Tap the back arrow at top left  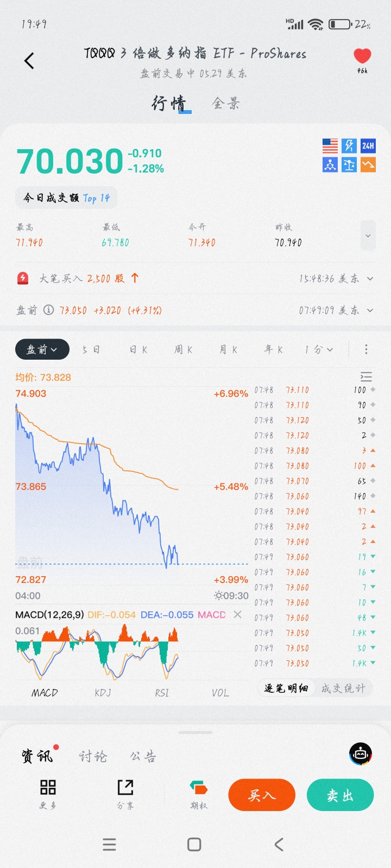point(29,61)
